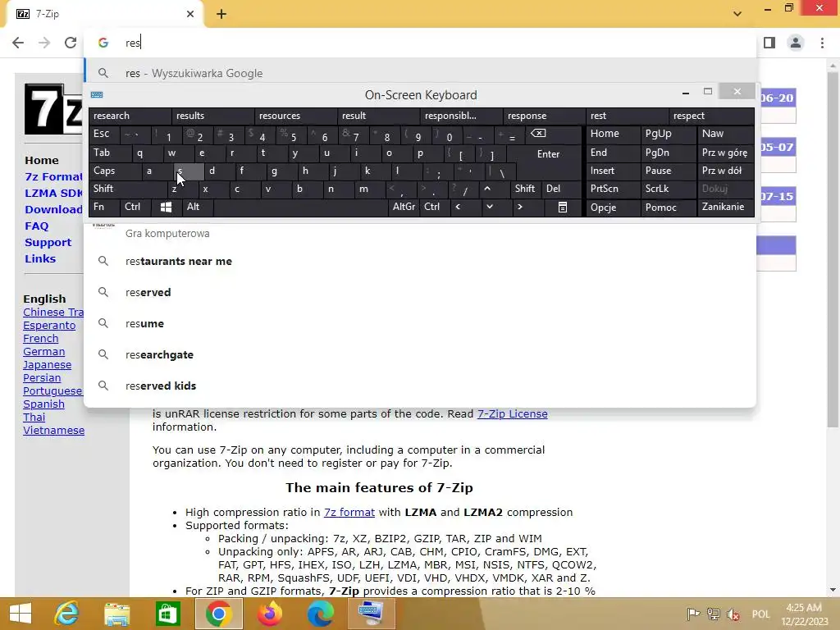Launch Firefox from the taskbar
The width and height of the screenshot is (840, 630).
[x=269, y=614]
